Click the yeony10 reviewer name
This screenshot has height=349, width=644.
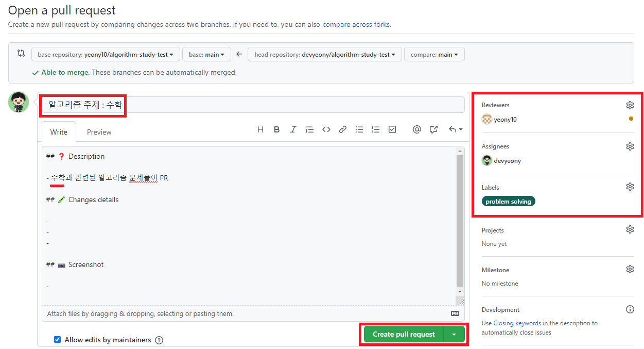506,120
